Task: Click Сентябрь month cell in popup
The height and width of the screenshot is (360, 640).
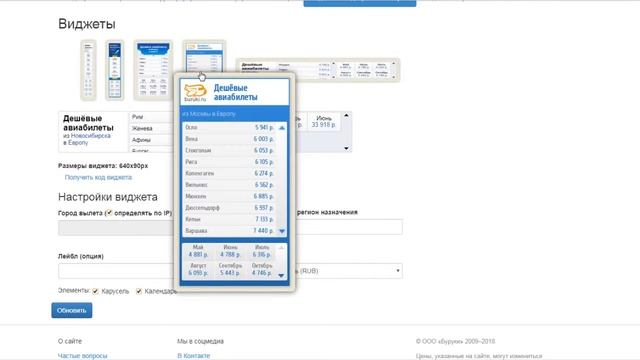Action: coord(230,269)
